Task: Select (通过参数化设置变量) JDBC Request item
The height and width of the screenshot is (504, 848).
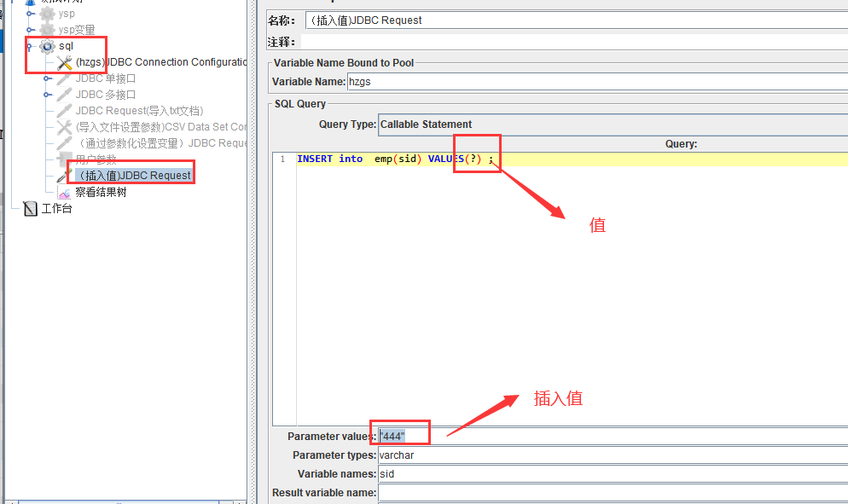Action: click(161, 143)
